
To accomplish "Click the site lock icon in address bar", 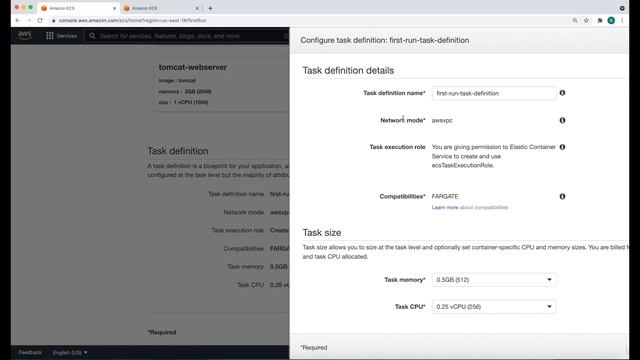I will (x=53, y=20).
